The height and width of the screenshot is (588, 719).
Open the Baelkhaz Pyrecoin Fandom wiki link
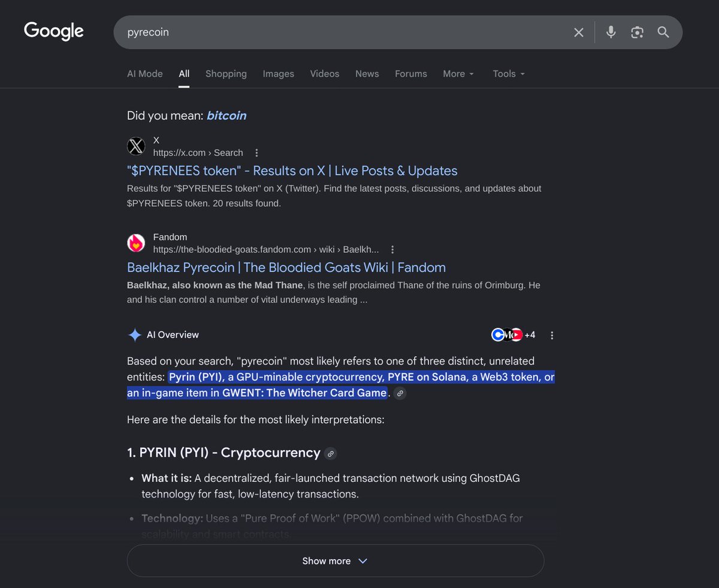click(286, 267)
